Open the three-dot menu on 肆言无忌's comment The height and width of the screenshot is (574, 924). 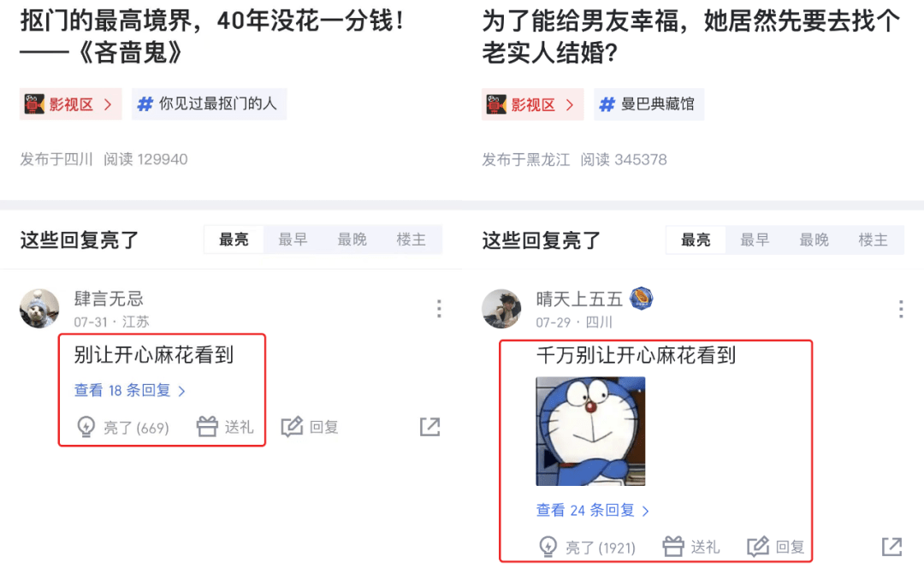(439, 309)
